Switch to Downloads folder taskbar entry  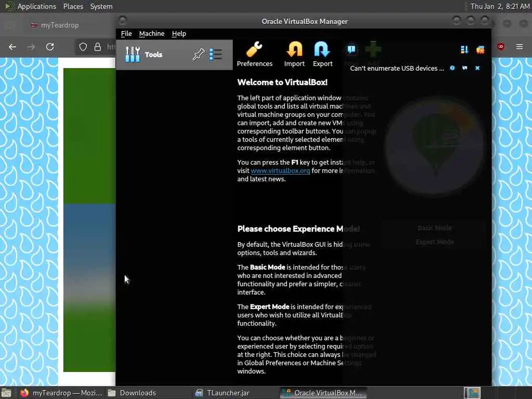click(x=132, y=393)
